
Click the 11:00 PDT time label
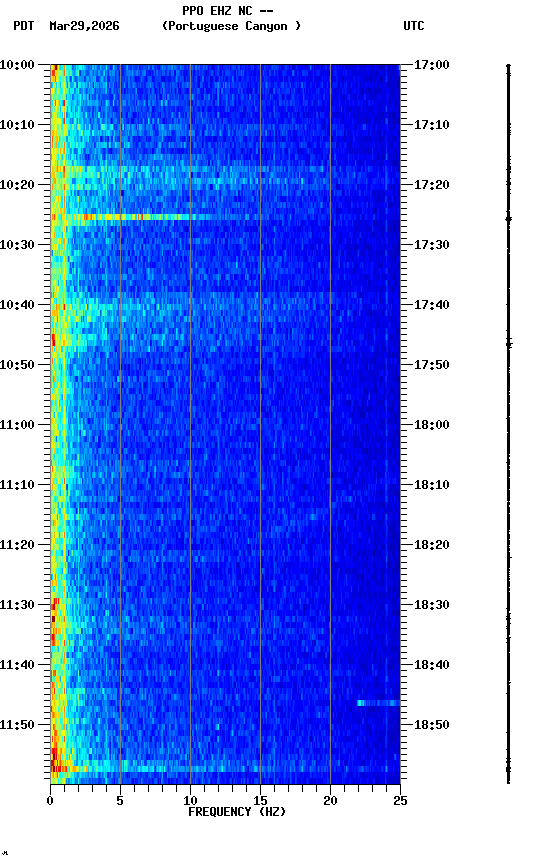tap(17, 425)
